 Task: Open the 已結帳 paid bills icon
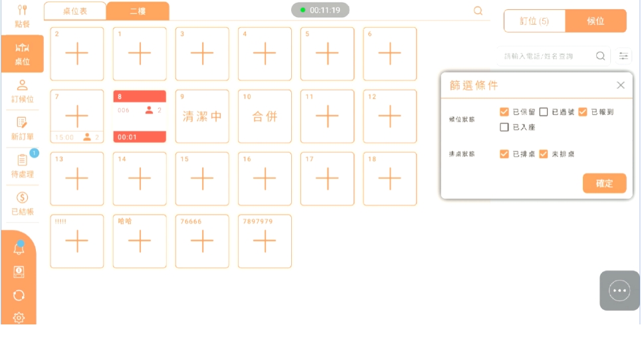point(22,203)
